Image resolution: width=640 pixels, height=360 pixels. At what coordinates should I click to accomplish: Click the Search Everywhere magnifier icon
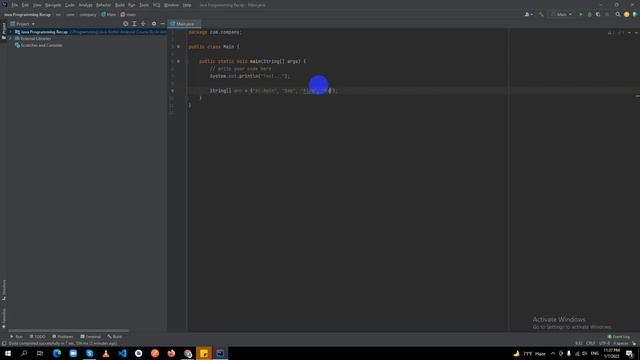618,14
